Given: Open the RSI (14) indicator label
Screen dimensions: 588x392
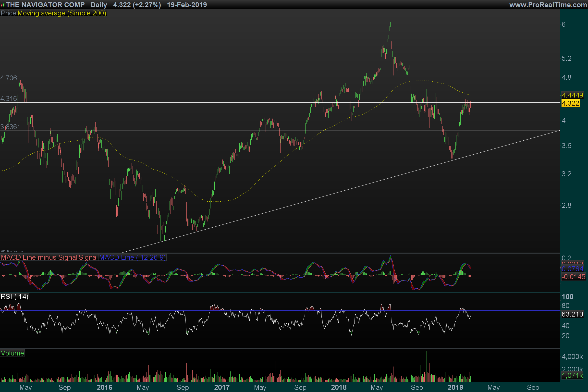Looking at the screenshot, I should pyautogui.click(x=14, y=297).
